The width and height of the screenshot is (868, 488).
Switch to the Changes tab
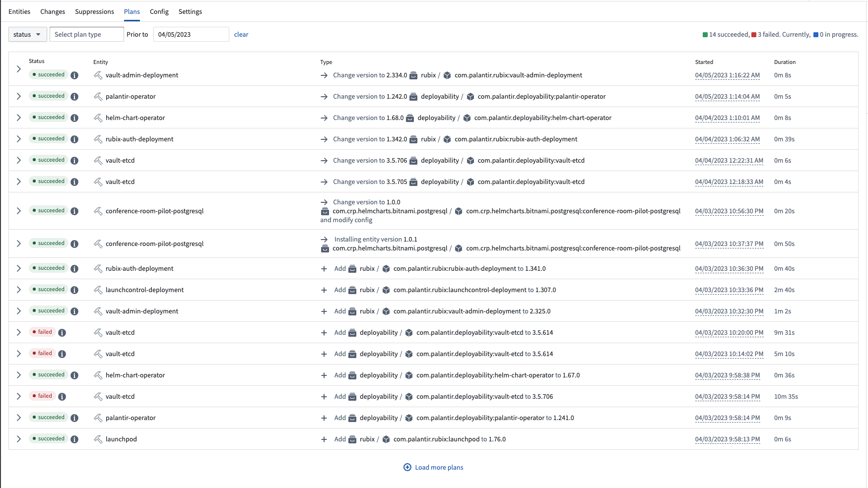coord(53,11)
